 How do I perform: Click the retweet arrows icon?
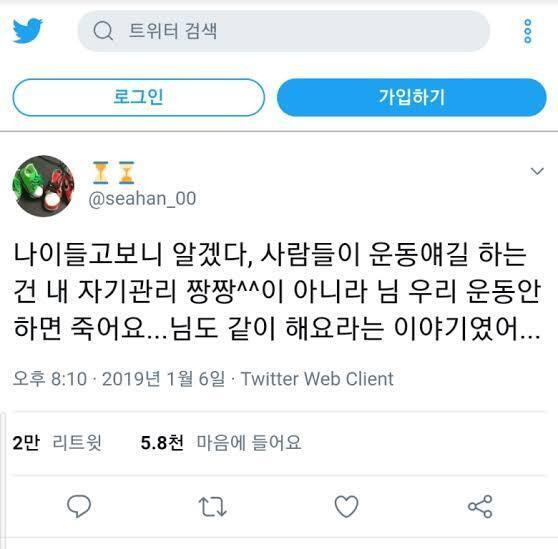point(212,506)
